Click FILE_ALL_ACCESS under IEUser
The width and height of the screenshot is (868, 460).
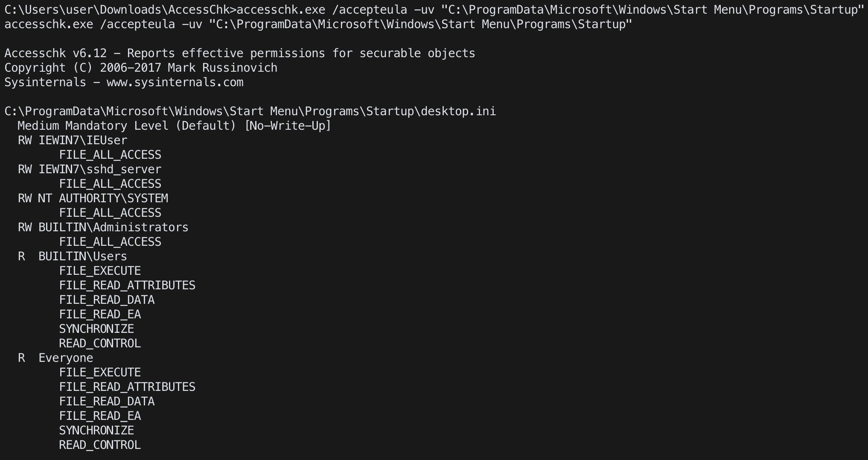110,155
